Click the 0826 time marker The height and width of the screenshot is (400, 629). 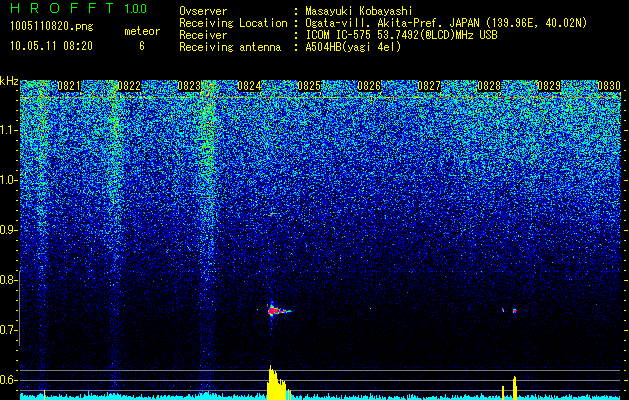(369, 86)
